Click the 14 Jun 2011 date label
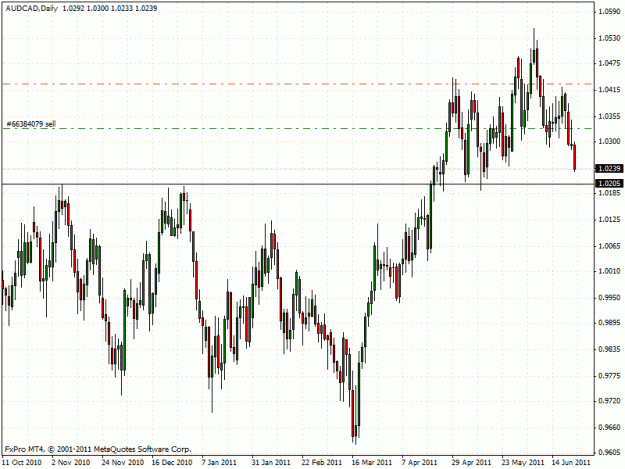Viewport: 625px width, 469px height. tap(571, 463)
